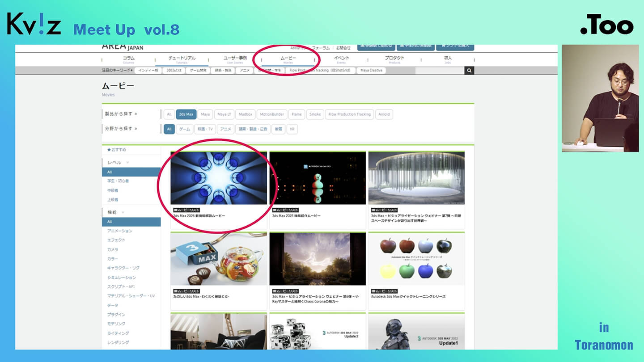Click the star icon beside おすすめ
This screenshot has width=644, height=362.
point(109,150)
